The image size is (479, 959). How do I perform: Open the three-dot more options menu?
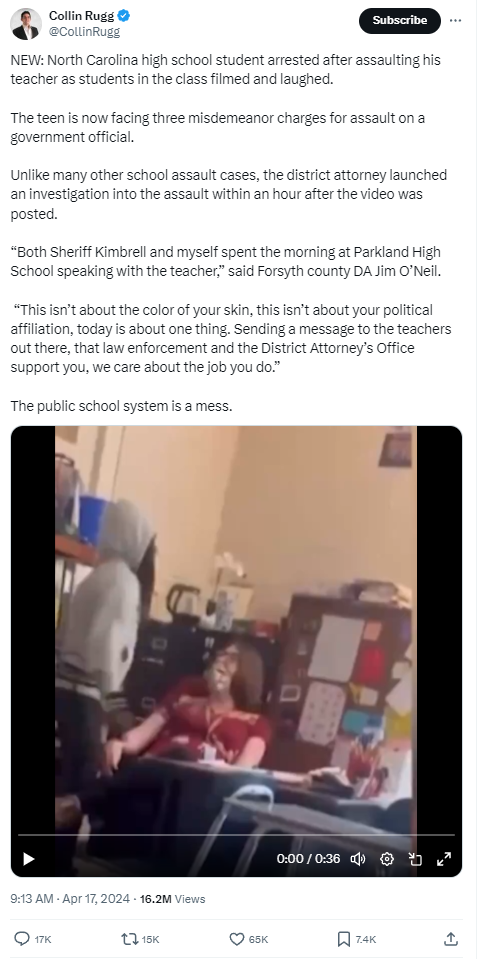455,20
